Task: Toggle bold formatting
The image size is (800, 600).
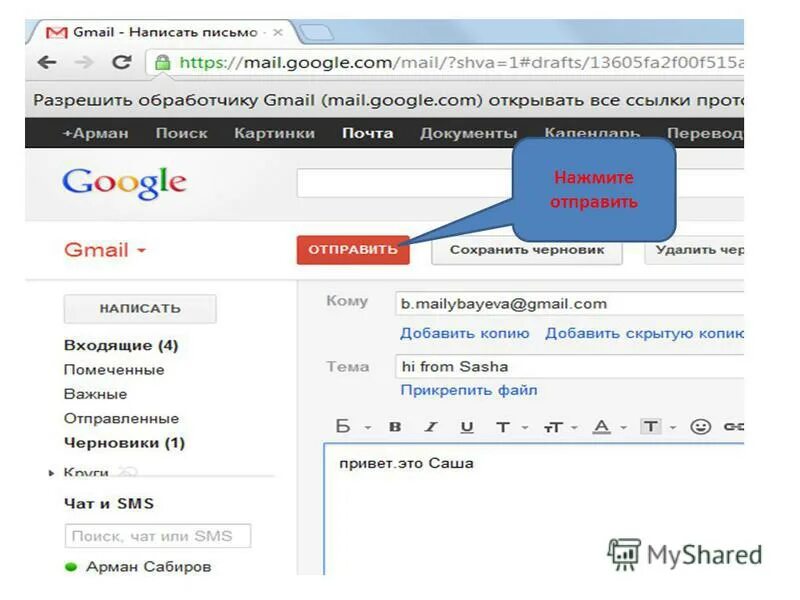Action: coord(395,427)
